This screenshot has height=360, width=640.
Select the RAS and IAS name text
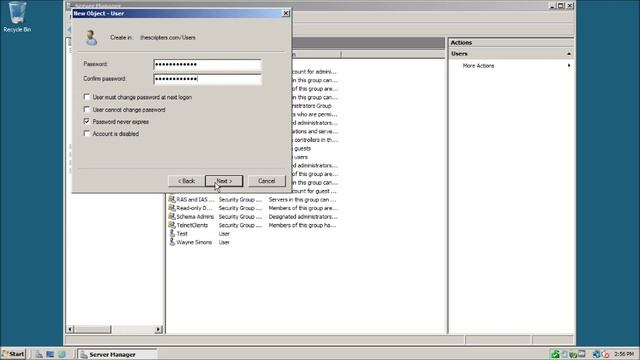tap(195, 200)
